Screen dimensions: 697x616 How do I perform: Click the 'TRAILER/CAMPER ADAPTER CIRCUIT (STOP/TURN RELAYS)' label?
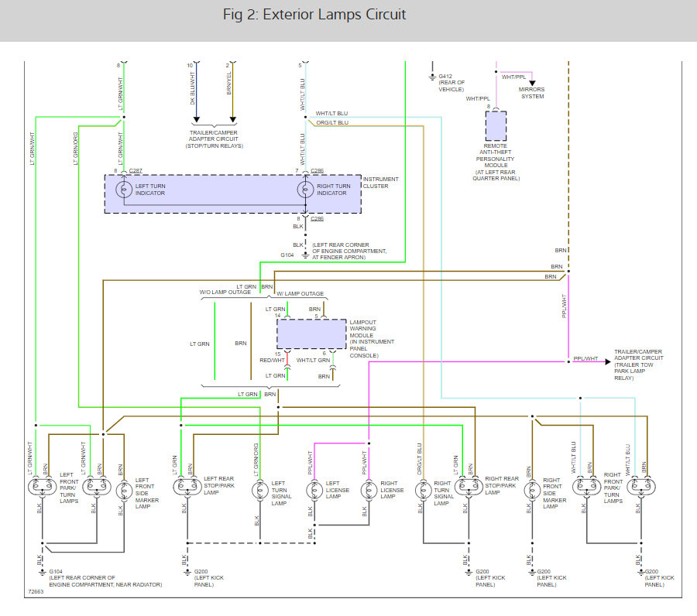pos(214,139)
